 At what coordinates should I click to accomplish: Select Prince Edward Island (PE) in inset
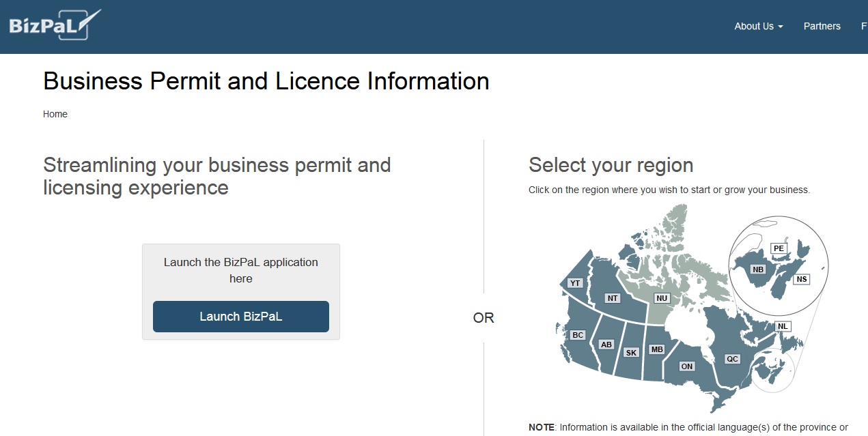click(779, 248)
